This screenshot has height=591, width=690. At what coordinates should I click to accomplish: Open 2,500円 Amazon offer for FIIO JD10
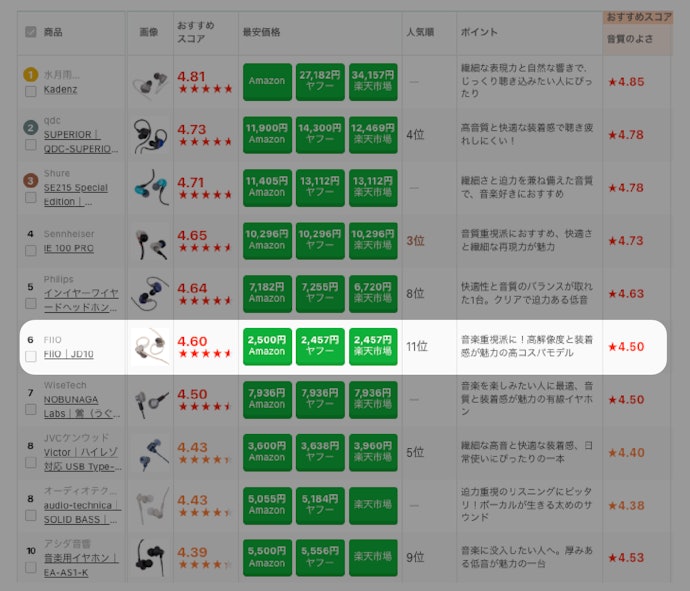pyautogui.click(x=267, y=347)
